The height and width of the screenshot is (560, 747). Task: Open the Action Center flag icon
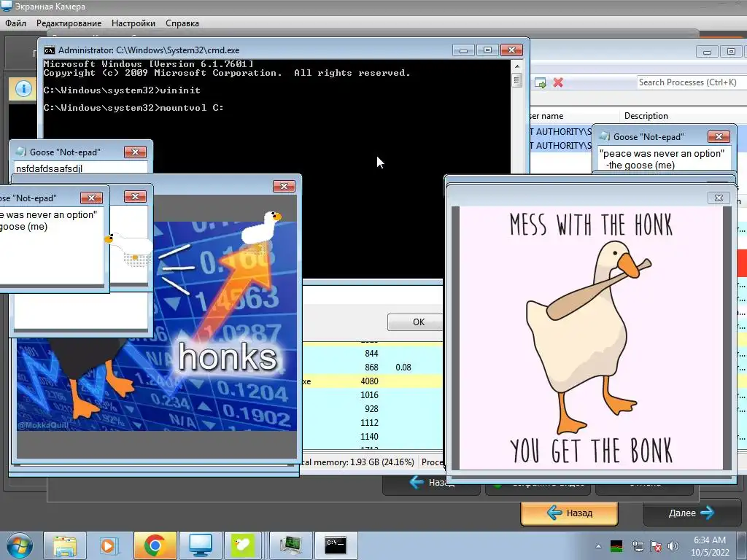coord(656,546)
